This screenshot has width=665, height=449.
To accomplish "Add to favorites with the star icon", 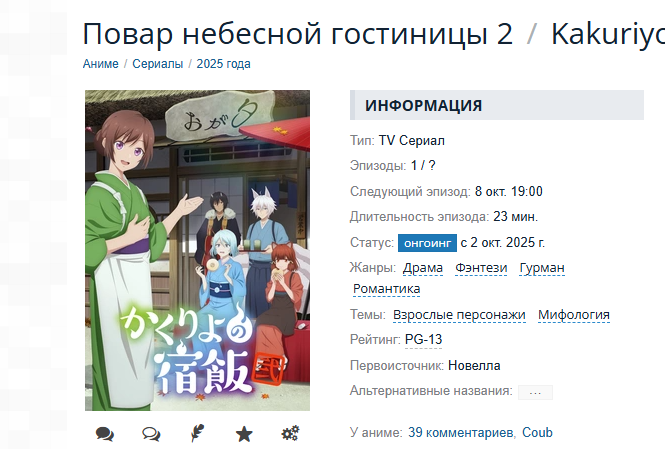I will click(244, 434).
